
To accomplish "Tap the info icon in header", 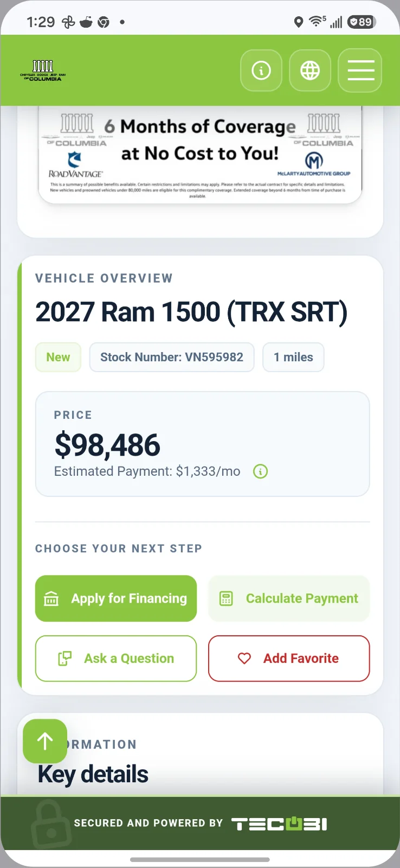I will pyautogui.click(x=261, y=71).
